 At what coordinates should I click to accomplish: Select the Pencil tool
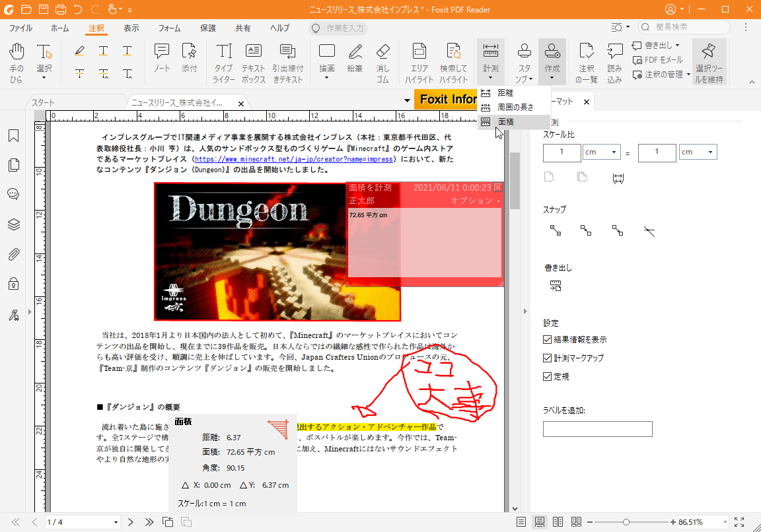pos(355,57)
